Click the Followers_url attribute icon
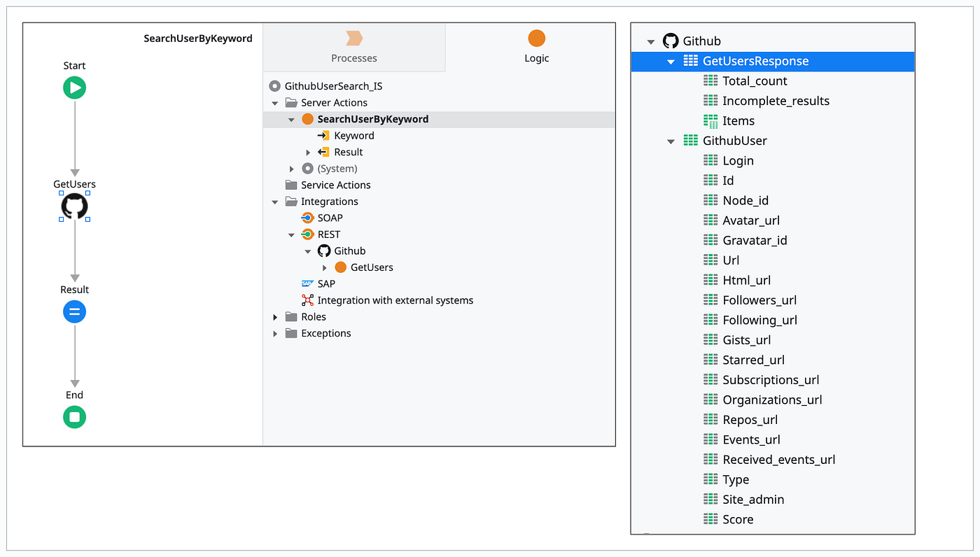The height and width of the screenshot is (557, 980). 710,300
